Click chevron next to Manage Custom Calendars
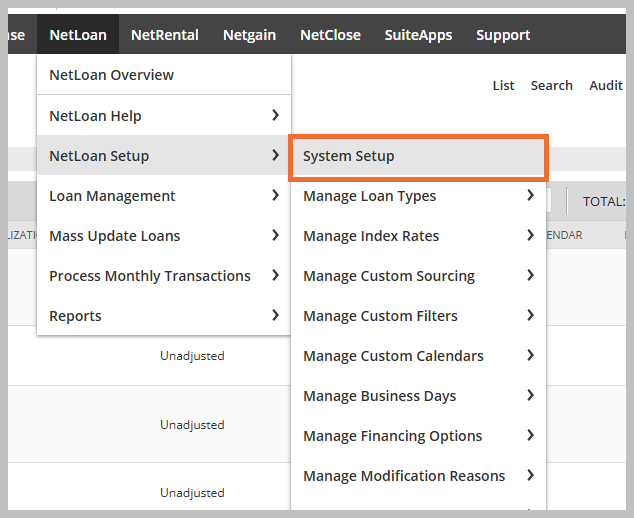Screen dimensions: 634x518 [x=530, y=355]
